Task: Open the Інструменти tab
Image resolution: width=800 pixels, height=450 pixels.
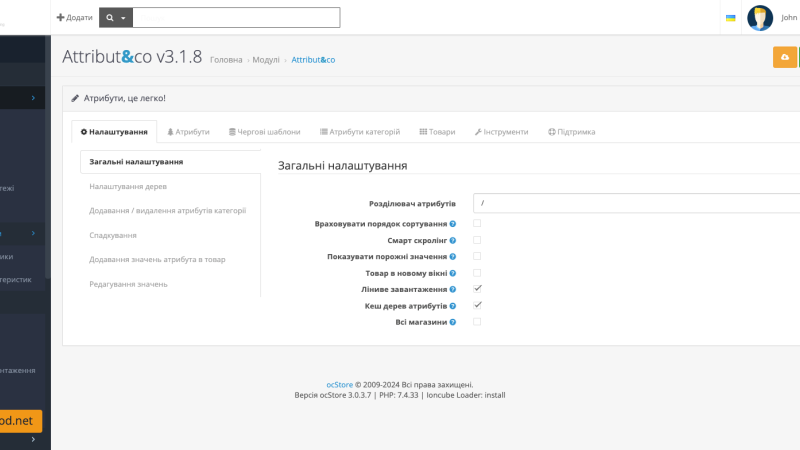Action: point(502,132)
